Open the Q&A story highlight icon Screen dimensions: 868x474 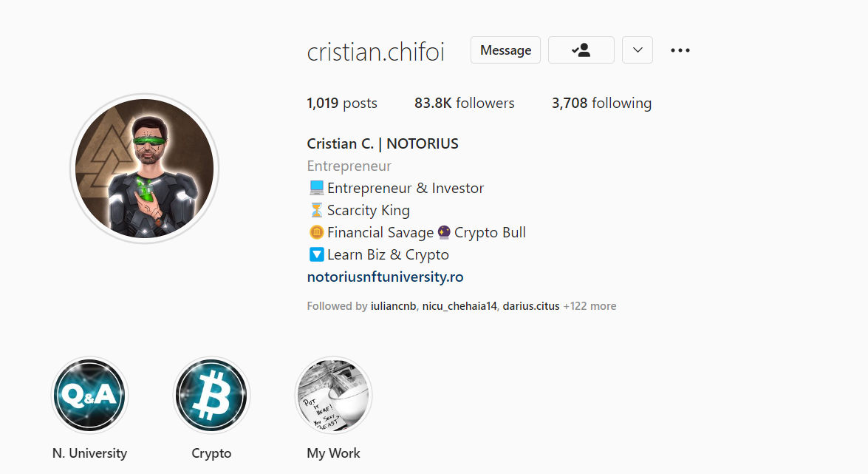click(x=89, y=396)
